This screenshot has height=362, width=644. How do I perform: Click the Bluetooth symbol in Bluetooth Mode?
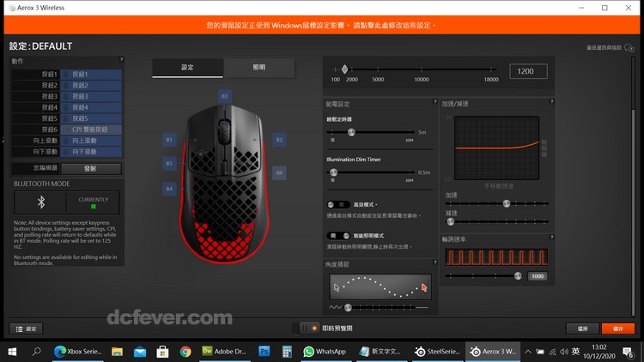41,202
